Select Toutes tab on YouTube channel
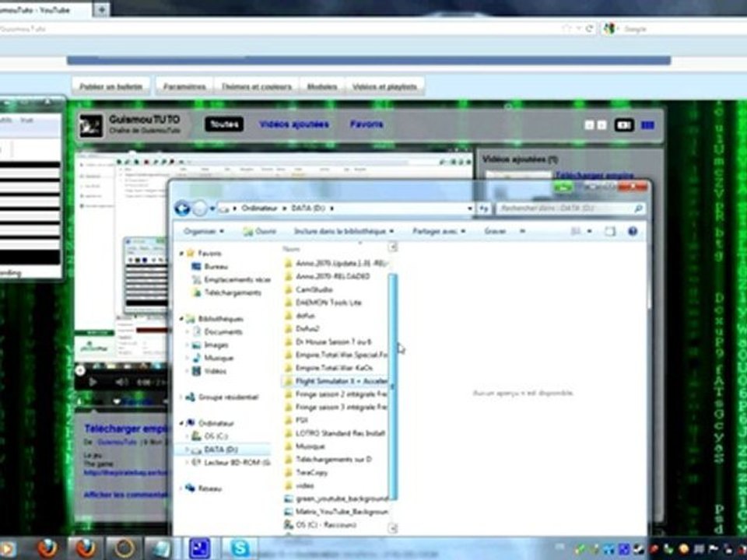The image size is (747, 560). click(x=224, y=124)
